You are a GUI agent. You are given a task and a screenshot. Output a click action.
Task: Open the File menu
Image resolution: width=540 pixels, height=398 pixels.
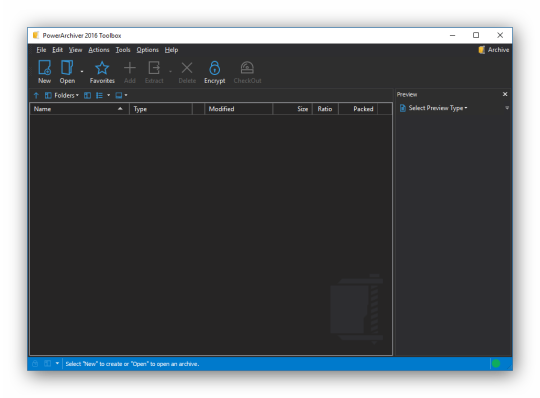(x=41, y=50)
